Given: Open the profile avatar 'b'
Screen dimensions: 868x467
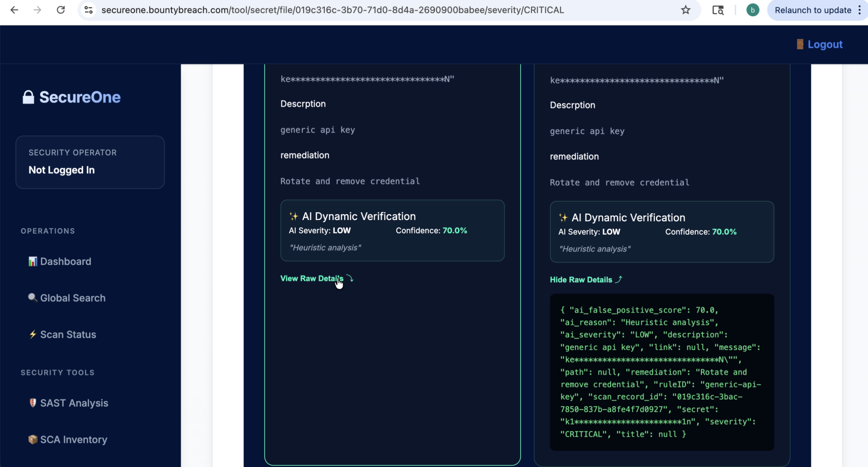Looking at the screenshot, I should (x=752, y=10).
